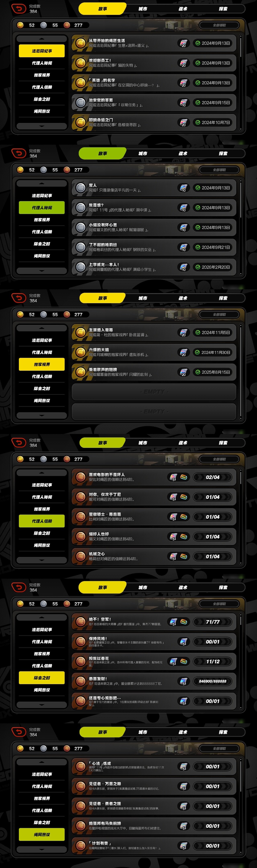Click green checkmark next to 2025年8月15日
This screenshot has width=257, height=868.
pyautogui.click(x=198, y=372)
